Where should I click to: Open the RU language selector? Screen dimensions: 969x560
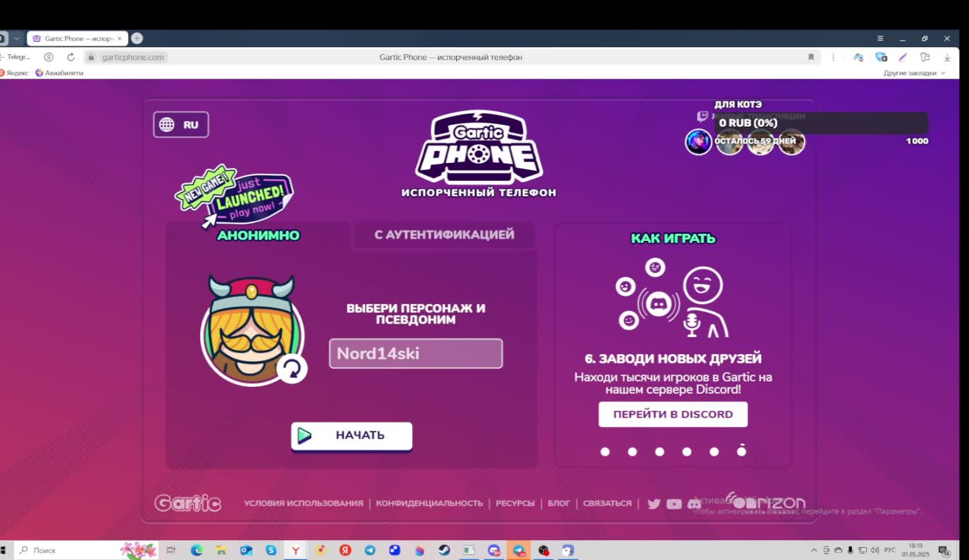181,124
